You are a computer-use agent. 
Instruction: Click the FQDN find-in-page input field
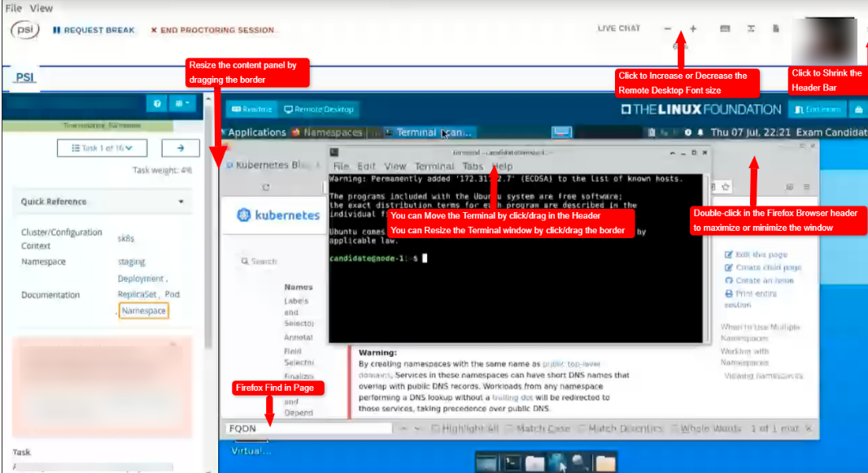click(308, 428)
